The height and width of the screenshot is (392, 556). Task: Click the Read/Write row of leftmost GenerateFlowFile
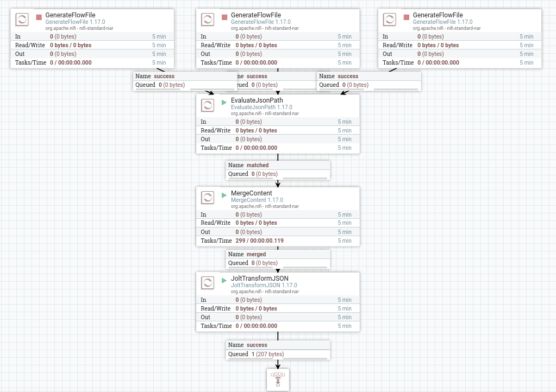[92, 45]
